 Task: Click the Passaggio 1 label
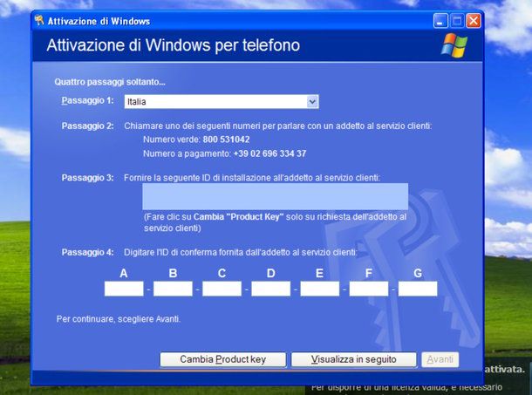tap(87, 100)
